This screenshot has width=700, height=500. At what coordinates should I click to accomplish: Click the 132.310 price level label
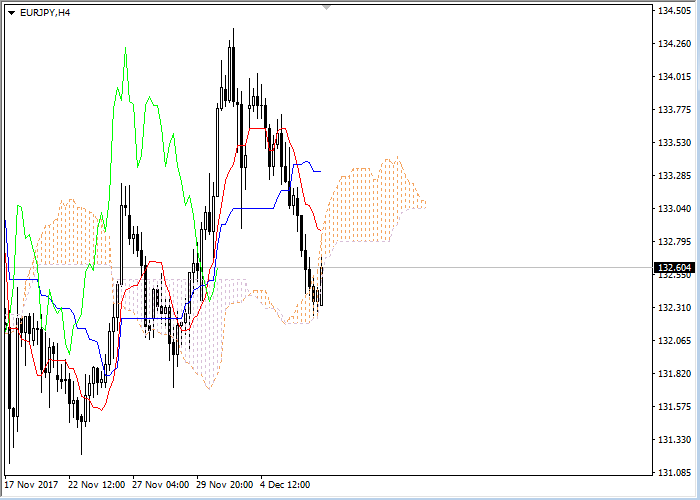coord(675,308)
